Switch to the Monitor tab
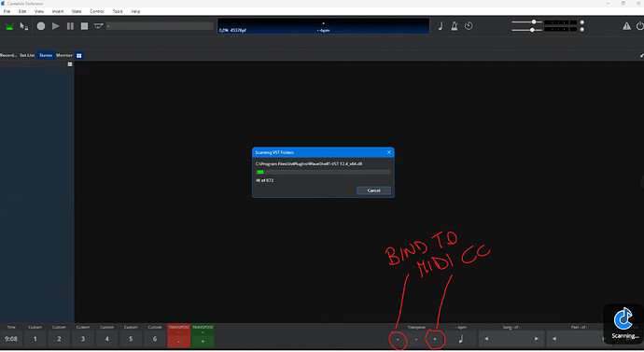 64,55
